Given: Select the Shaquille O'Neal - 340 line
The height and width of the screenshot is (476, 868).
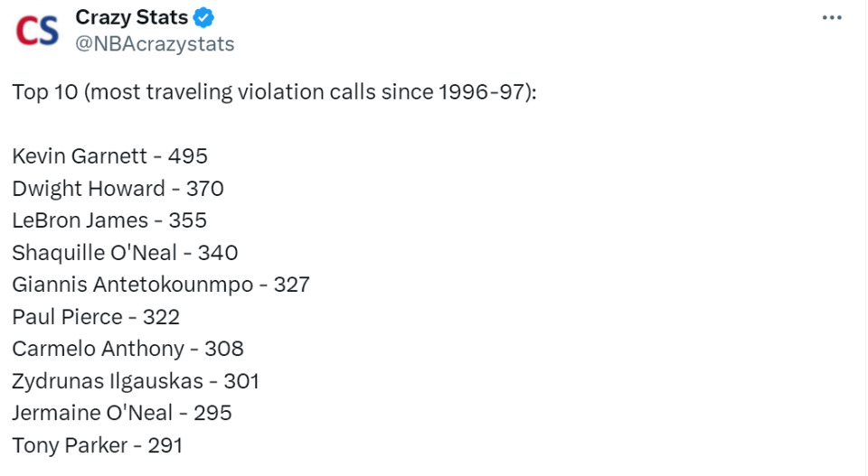Looking at the screenshot, I should 125,253.
